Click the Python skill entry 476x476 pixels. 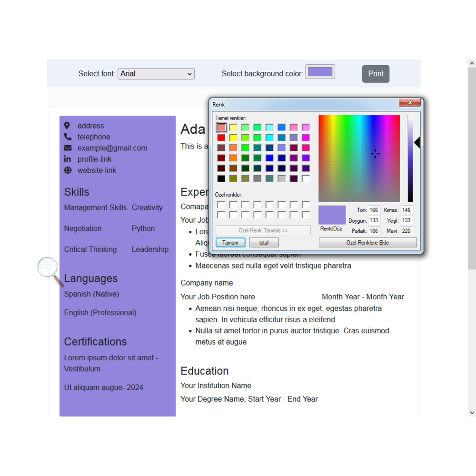(x=143, y=228)
